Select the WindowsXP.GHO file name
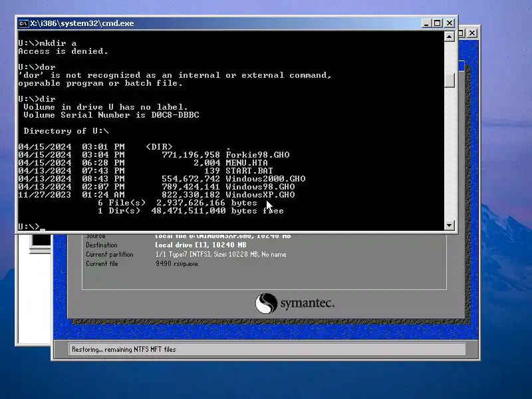This screenshot has width=532, height=399. pos(260,195)
